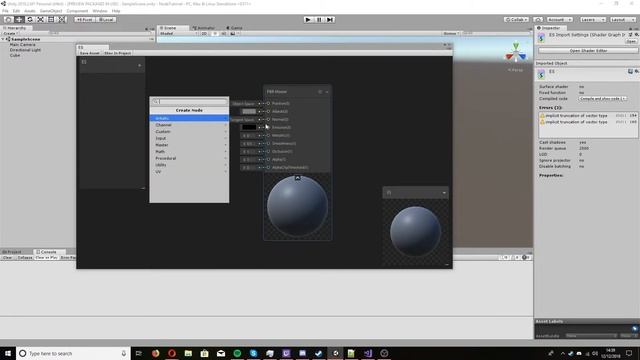Select the highlighted Artistic category

(189, 118)
